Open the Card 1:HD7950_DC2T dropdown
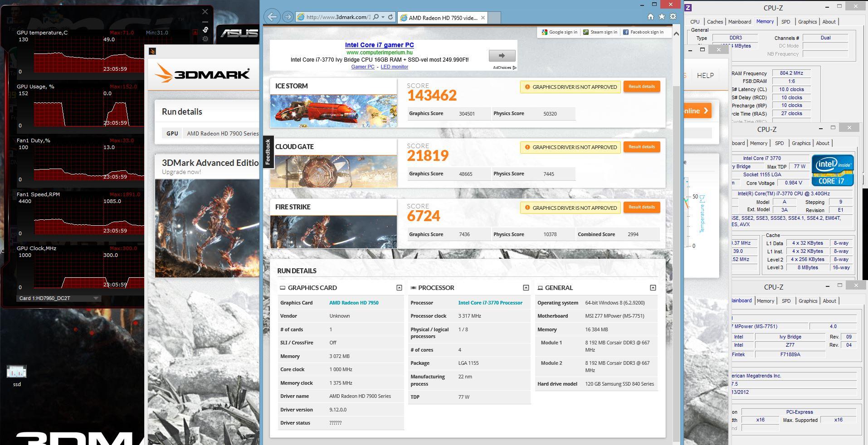Screen dimensions: 868x445 (x=96, y=298)
